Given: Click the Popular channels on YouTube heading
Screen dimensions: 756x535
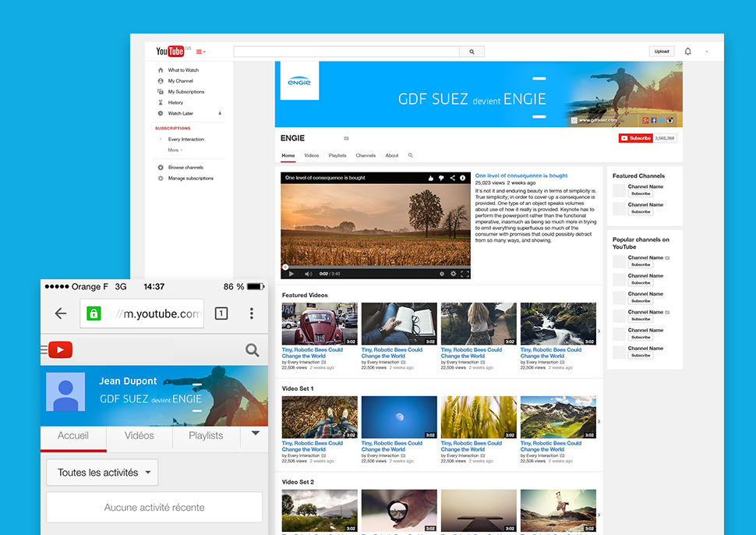Looking at the screenshot, I should coord(641,243).
